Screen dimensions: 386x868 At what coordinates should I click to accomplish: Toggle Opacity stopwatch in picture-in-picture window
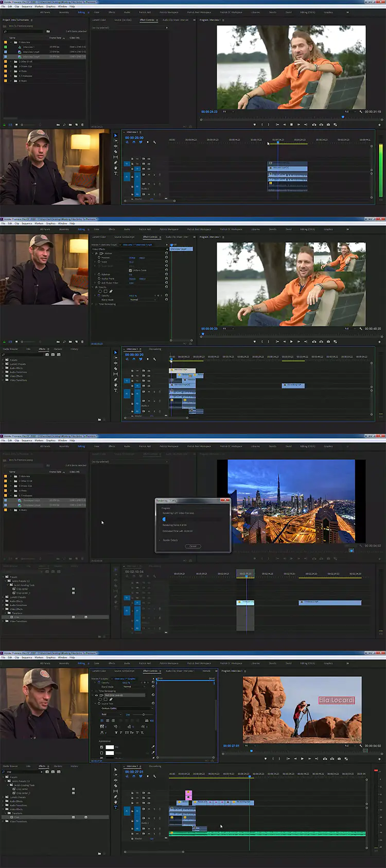click(99, 296)
